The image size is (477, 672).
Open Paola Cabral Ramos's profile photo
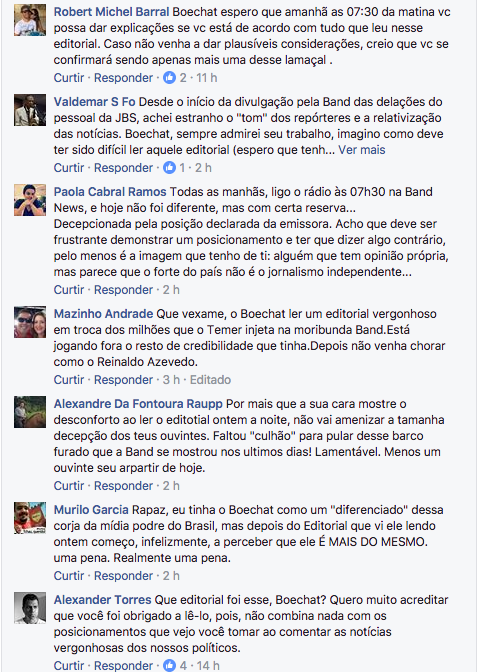30,200
